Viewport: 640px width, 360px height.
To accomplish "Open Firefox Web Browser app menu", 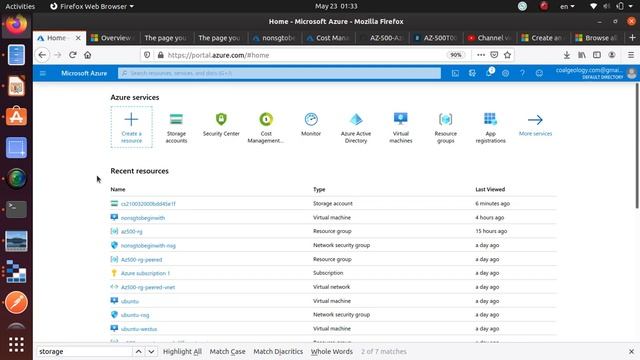I will 92,6.
